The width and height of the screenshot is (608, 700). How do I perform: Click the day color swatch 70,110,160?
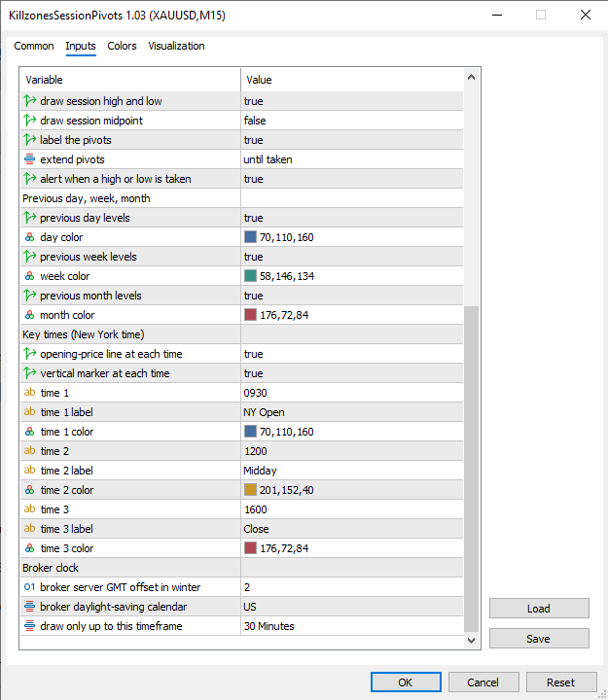pos(250,236)
